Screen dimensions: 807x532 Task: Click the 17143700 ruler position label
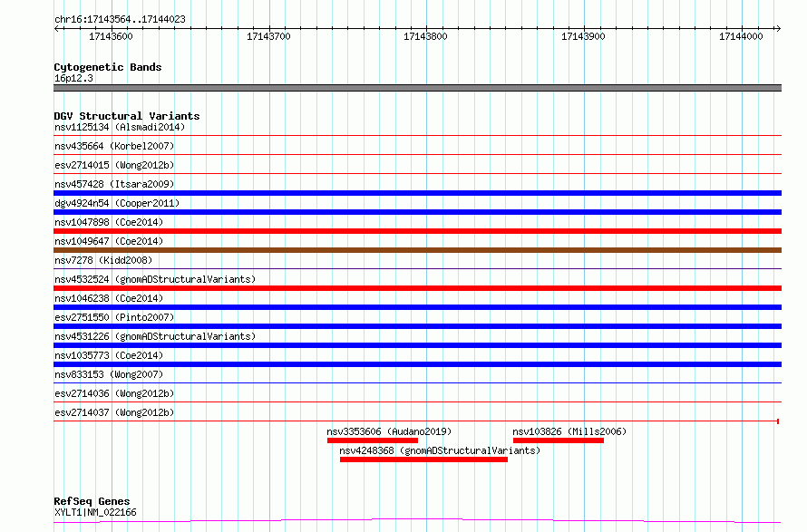tap(268, 36)
